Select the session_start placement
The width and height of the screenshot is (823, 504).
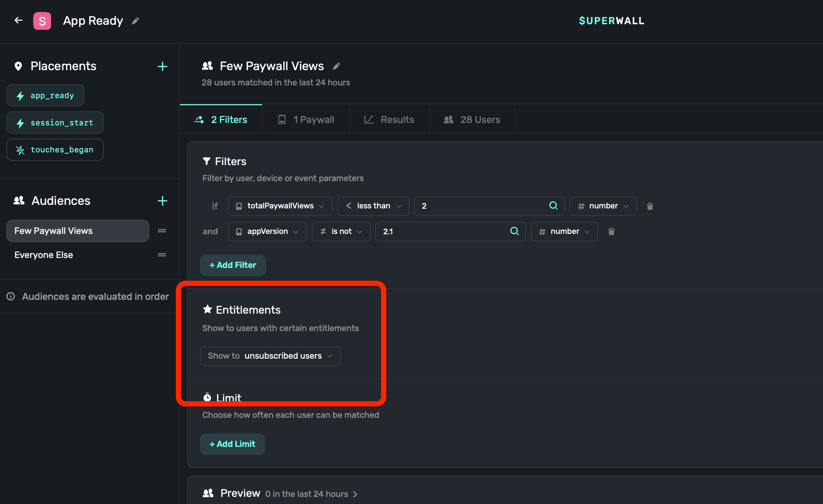(55, 123)
